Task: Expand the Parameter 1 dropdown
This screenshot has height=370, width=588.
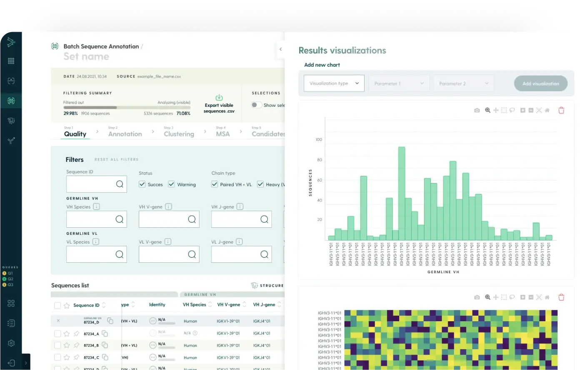Action: [399, 83]
